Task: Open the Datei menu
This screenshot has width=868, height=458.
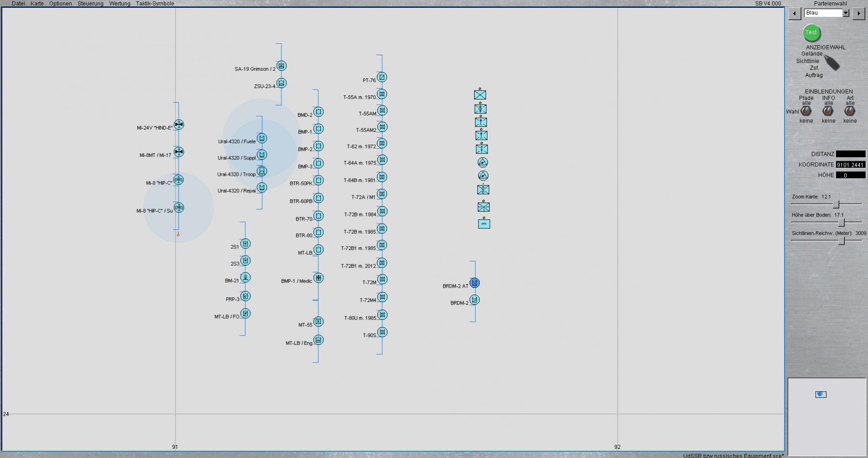Action: click(x=18, y=4)
